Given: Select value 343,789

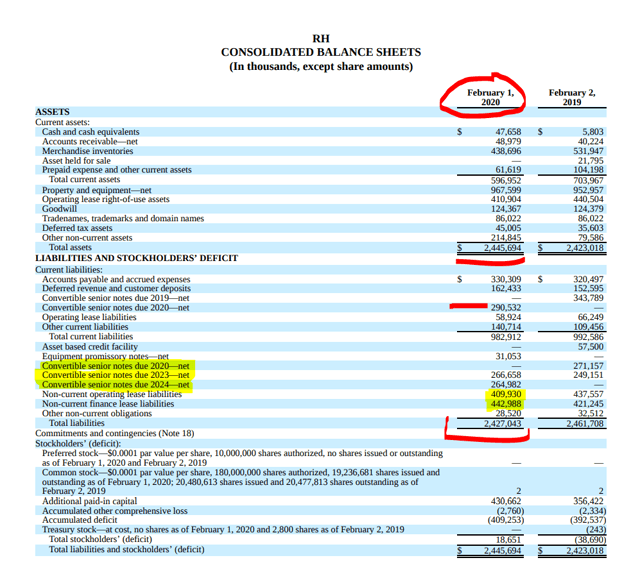Looking at the screenshot, I should [588, 298].
